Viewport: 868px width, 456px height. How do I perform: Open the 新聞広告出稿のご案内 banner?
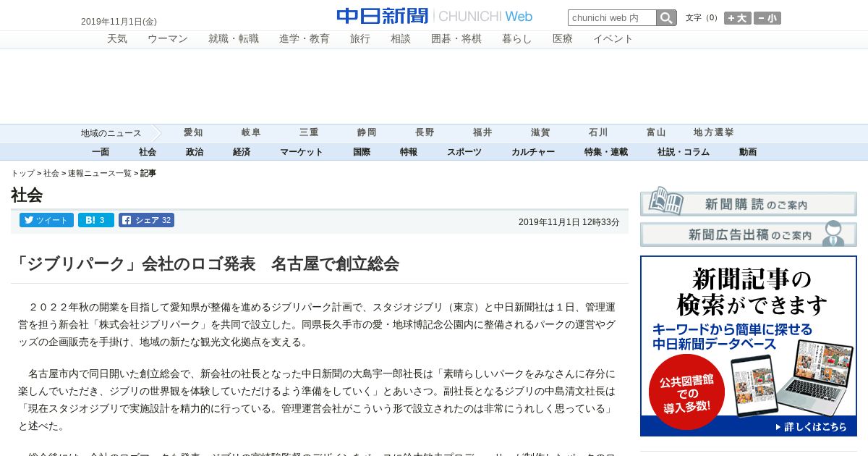(x=749, y=234)
